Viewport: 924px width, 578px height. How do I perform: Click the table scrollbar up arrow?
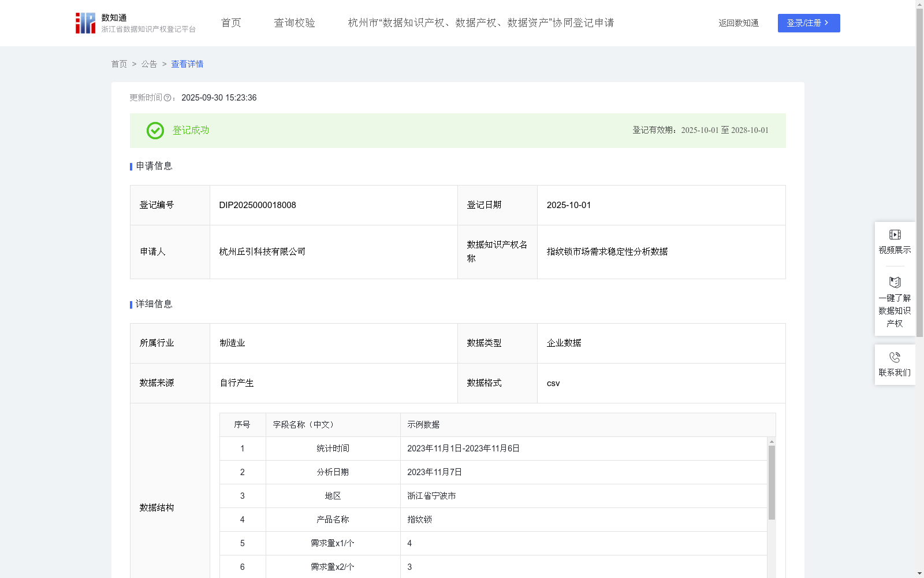[x=772, y=442]
